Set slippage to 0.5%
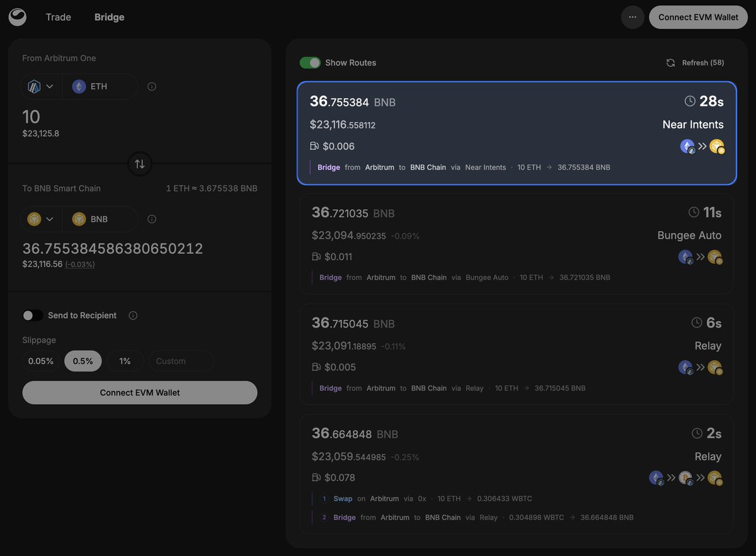The height and width of the screenshot is (556, 756). [83, 361]
